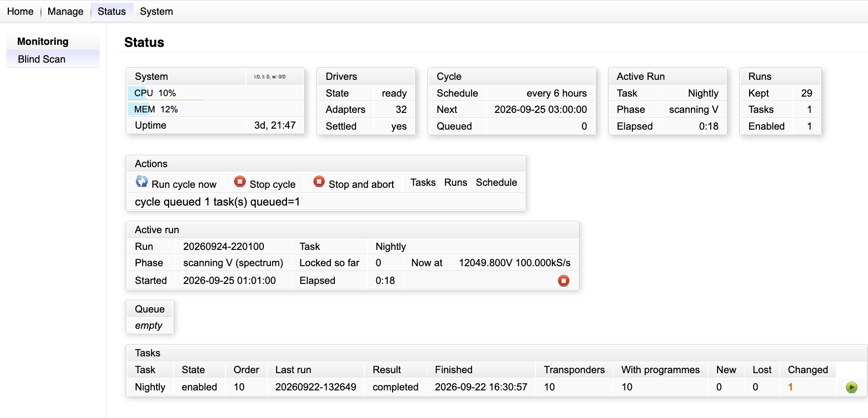Click 12049.800V 100.000kS/s value
This screenshot has height=418, width=868.
(514, 263)
